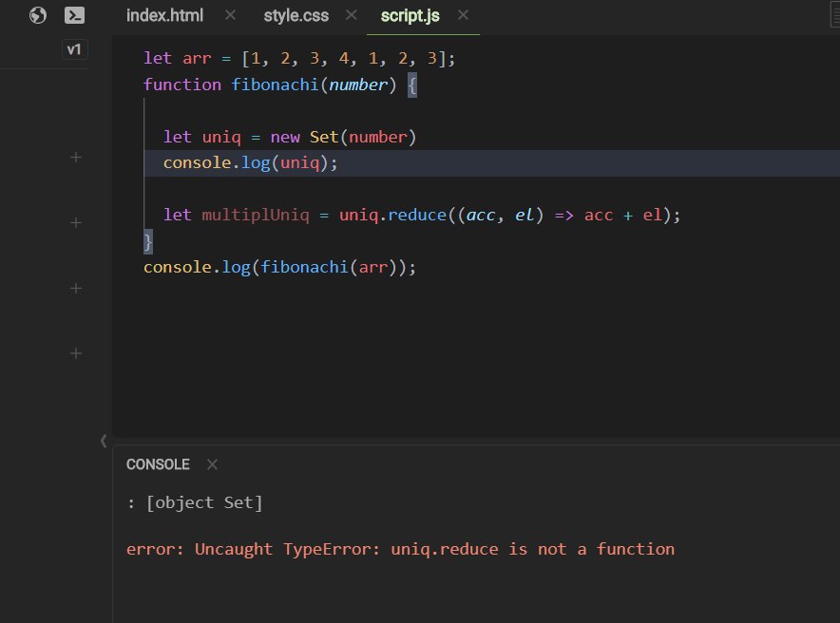Select the CONSOLE panel tab
The height and width of the screenshot is (623, 840).
coord(158,464)
